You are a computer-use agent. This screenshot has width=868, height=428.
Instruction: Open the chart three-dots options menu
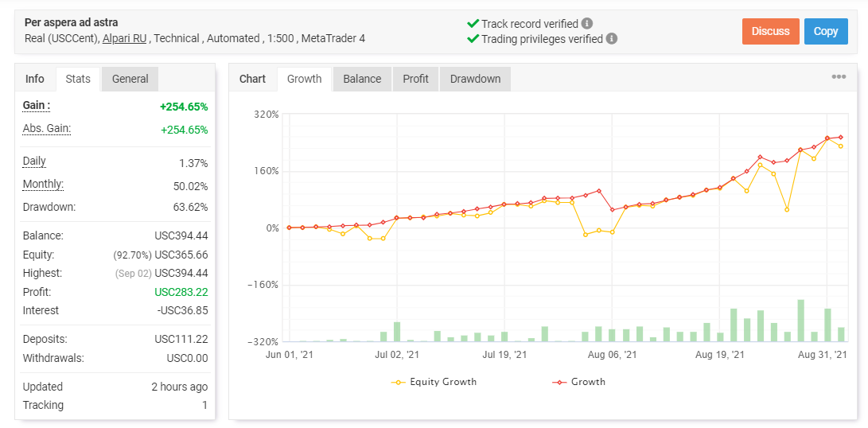(x=839, y=77)
